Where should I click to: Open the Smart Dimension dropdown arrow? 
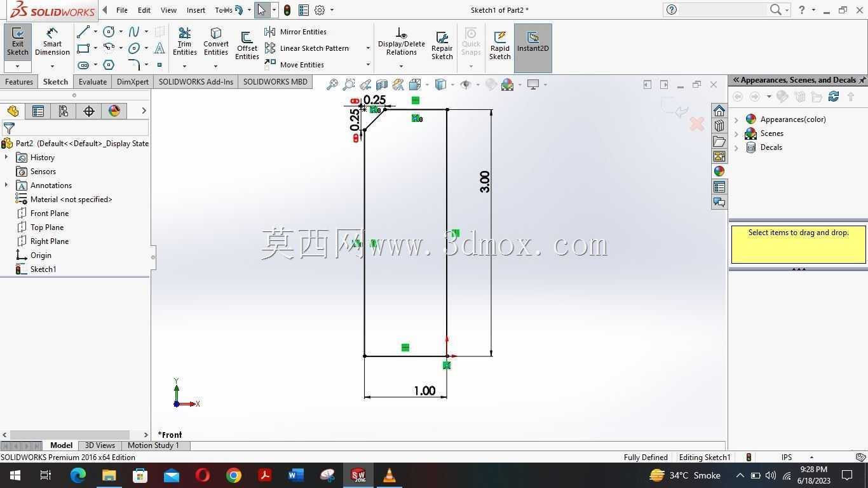coord(52,66)
